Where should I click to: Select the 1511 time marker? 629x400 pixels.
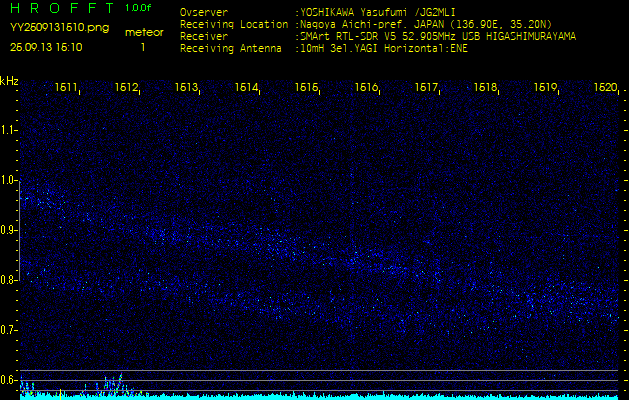[67, 88]
